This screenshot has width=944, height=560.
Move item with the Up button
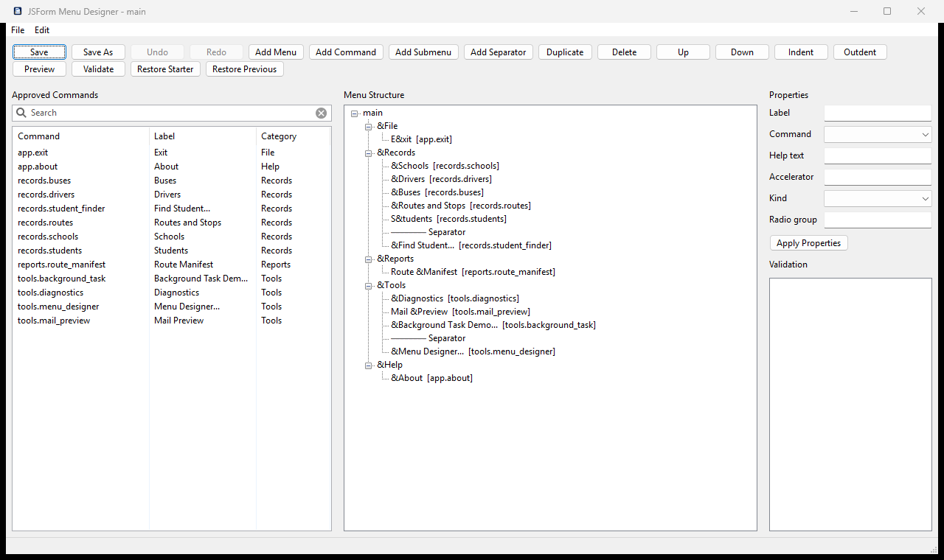point(683,52)
